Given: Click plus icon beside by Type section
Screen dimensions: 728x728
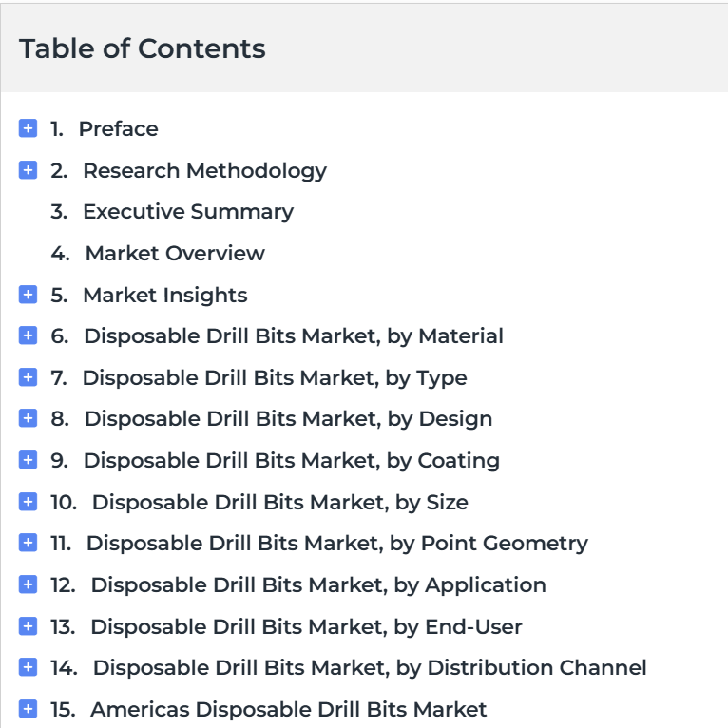Looking at the screenshot, I should [x=28, y=377].
